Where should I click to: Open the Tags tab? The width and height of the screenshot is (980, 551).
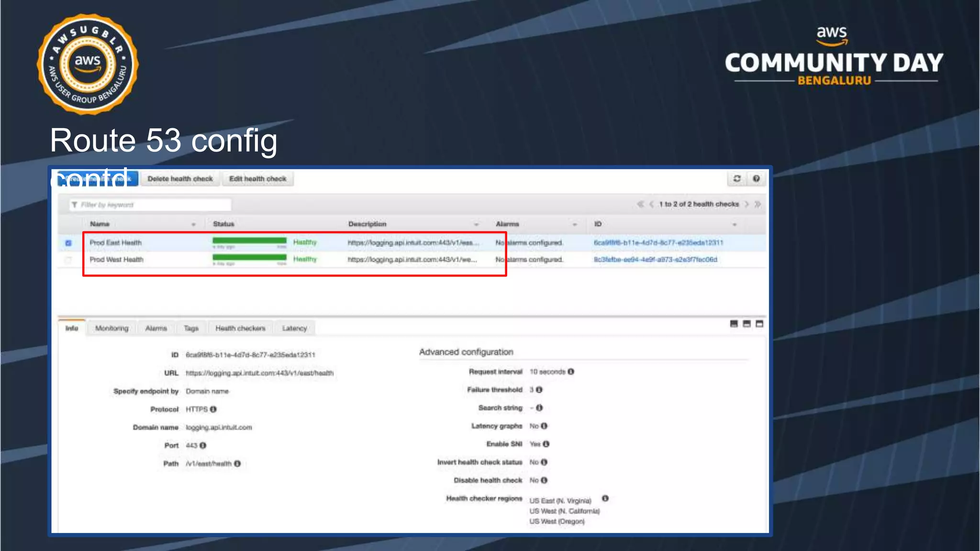pyautogui.click(x=191, y=328)
